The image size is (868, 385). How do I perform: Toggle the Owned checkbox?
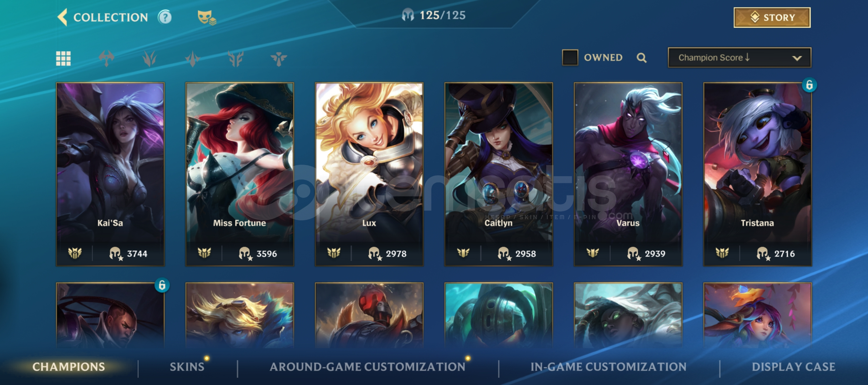[x=570, y=57]
